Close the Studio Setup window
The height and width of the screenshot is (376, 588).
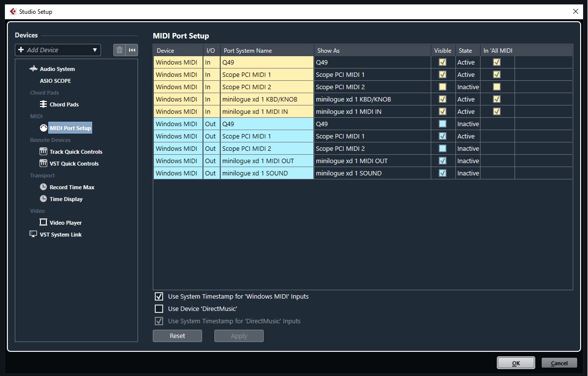click(x=576, y=12)
